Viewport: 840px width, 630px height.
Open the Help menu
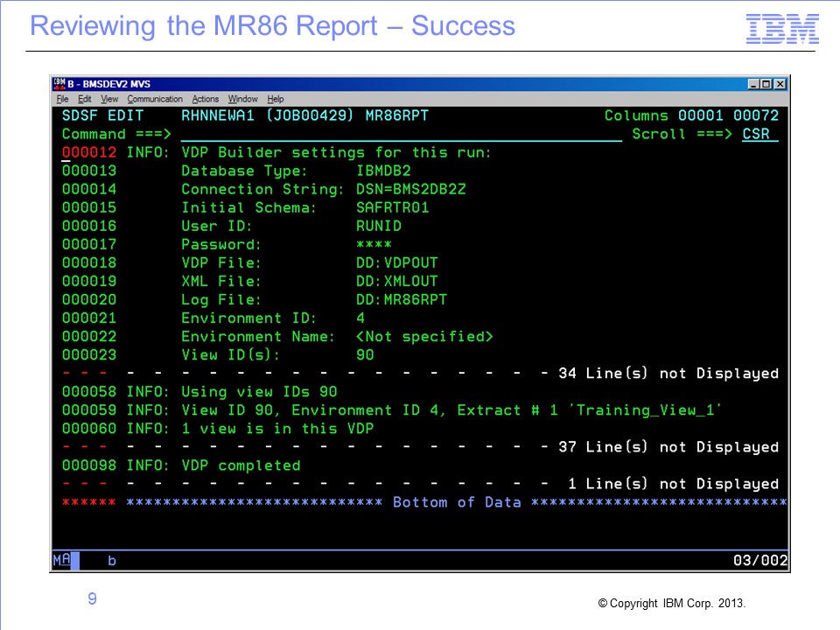[x=276, y=99]
